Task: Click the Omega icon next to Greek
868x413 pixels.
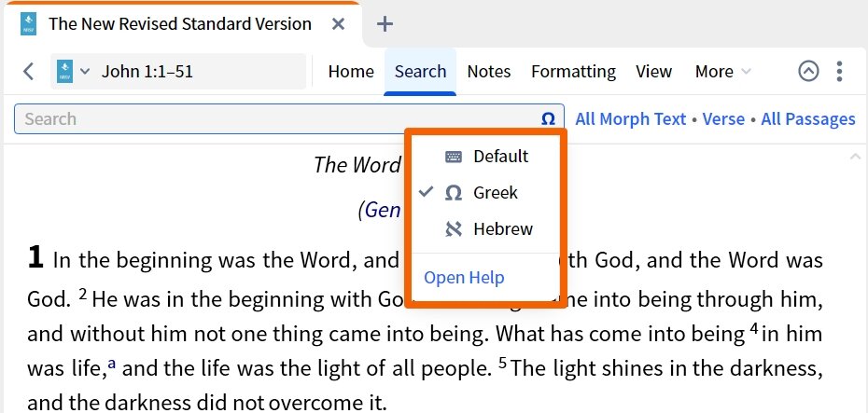Action: pyautogui.click(x=454, y=193)
